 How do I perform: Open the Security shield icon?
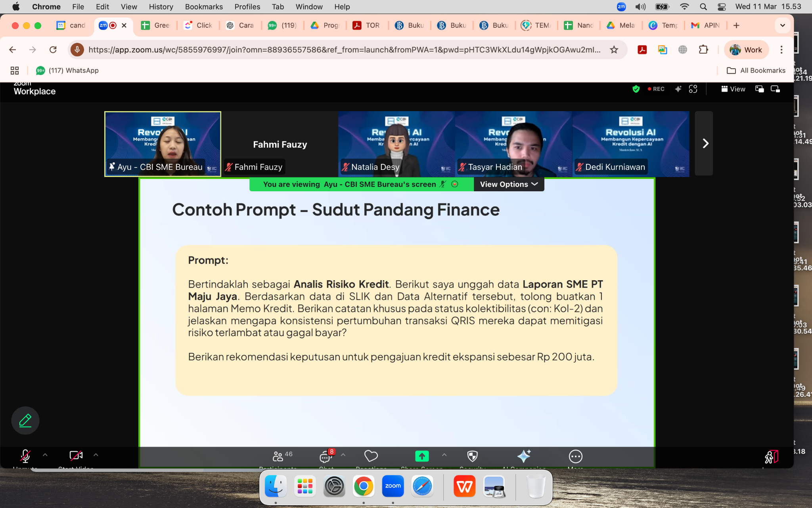coord(472,456)
